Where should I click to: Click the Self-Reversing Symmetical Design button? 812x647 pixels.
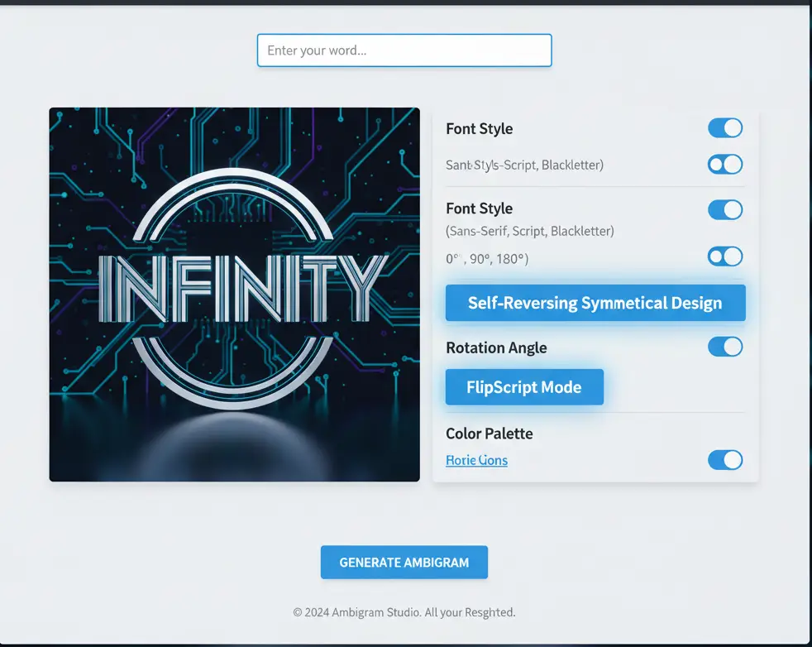[595, 303]
